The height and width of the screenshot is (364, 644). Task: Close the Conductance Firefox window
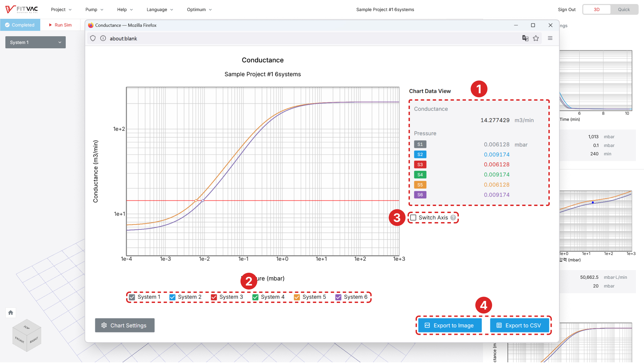[550, 25]
